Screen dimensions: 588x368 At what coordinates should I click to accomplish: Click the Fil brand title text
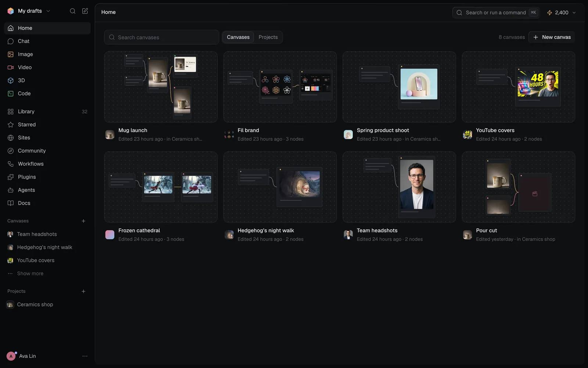[x=248, y=130]
